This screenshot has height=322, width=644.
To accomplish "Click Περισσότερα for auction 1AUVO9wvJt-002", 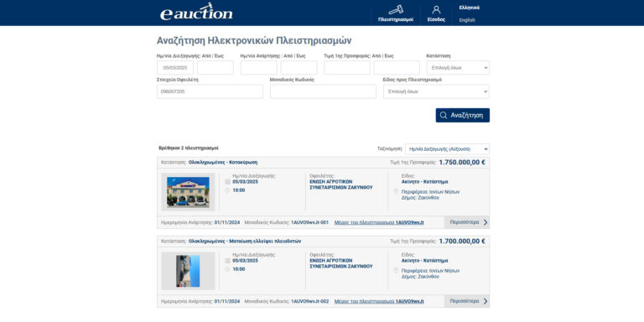I will (467, 301).
